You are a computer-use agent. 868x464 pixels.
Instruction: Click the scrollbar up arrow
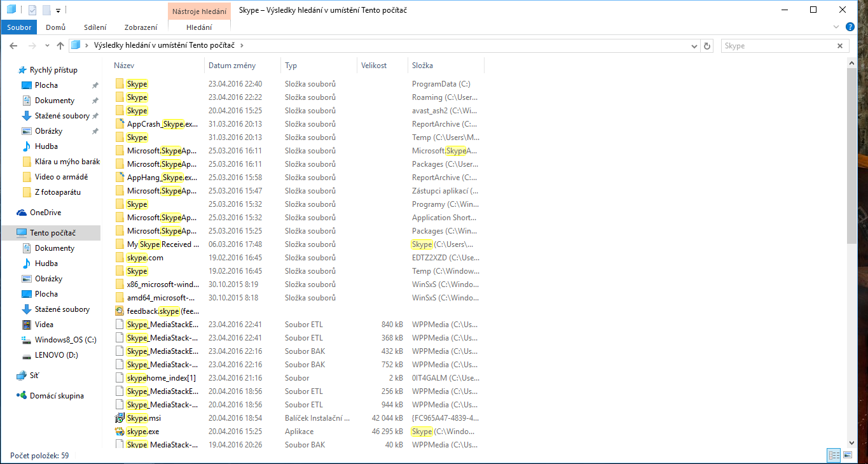[x=852, y=62]
